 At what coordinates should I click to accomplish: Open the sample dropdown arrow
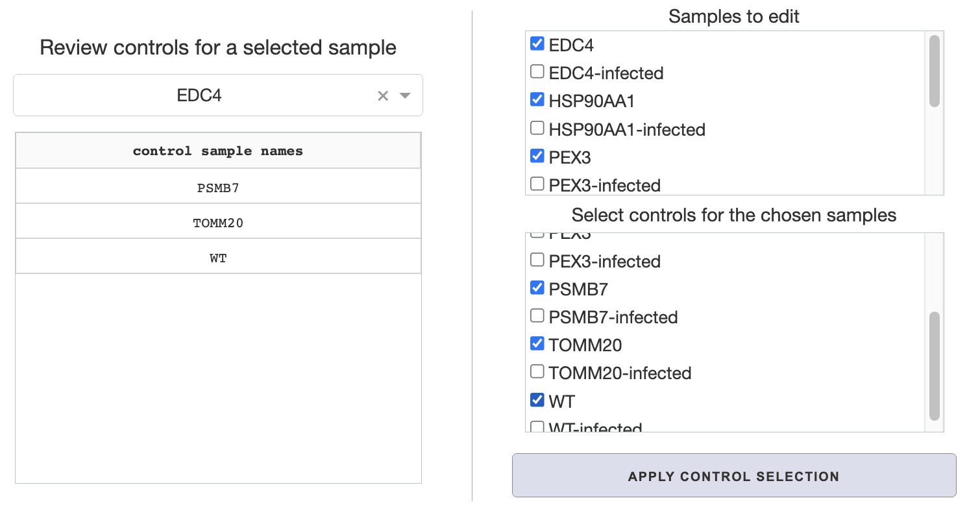point(405,96)
